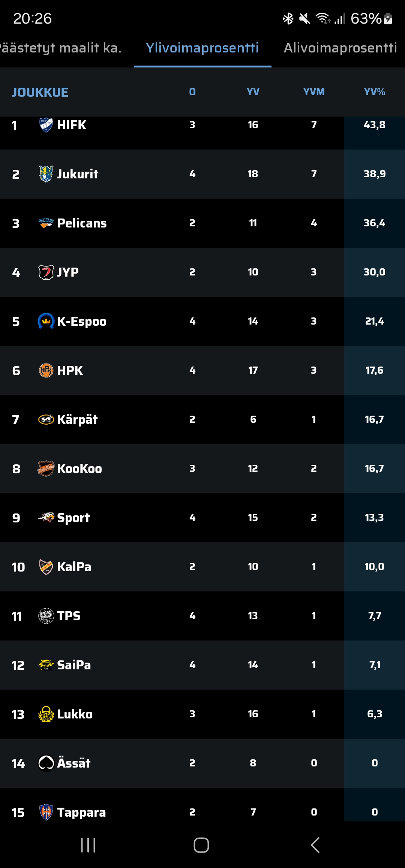Image resolution: width=405 pixels, height=868 pixels.
Task: Tap the Pelicans team logo
Action: 46,223
